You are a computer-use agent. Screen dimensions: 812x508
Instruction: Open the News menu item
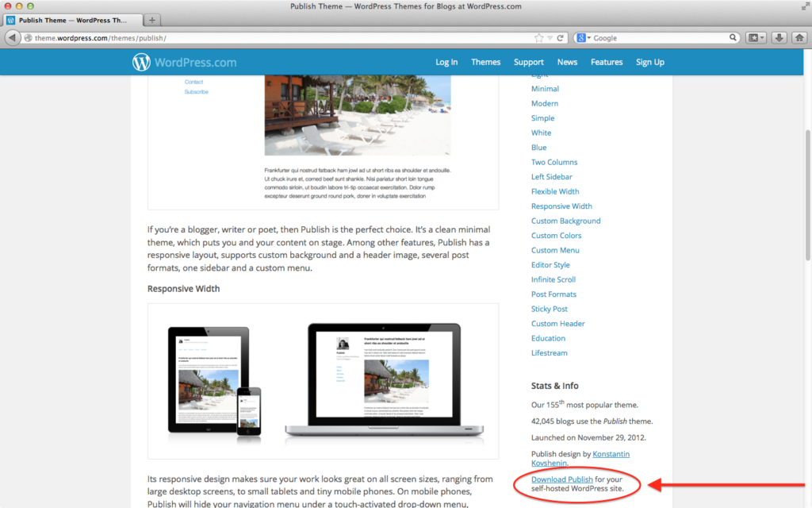click(567, 62)
